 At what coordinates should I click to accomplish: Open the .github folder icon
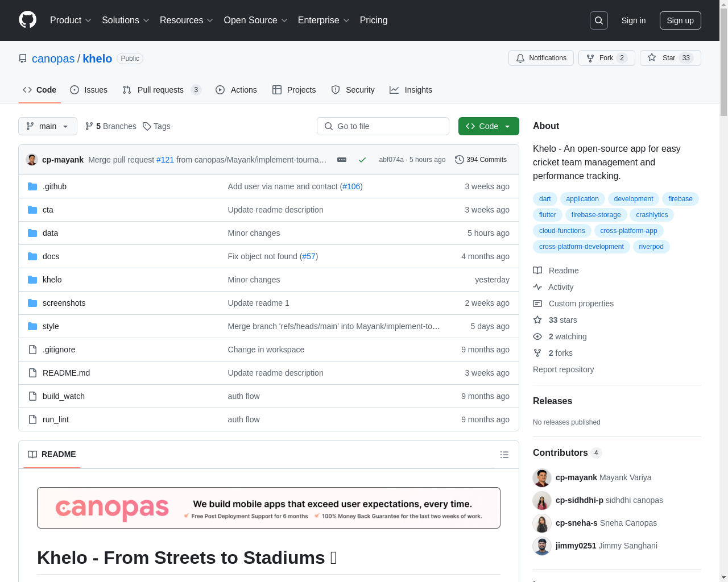(x=32, y=186)
